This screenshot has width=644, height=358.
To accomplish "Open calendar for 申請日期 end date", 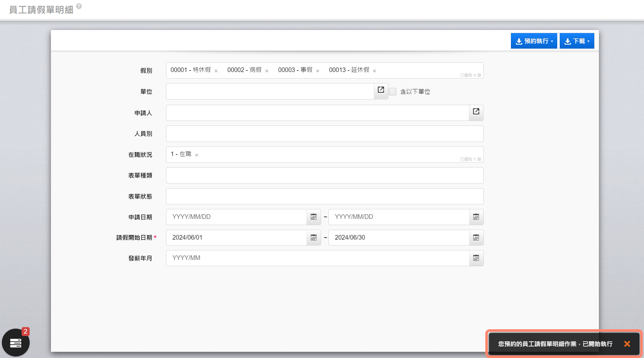I will [476, 217].
